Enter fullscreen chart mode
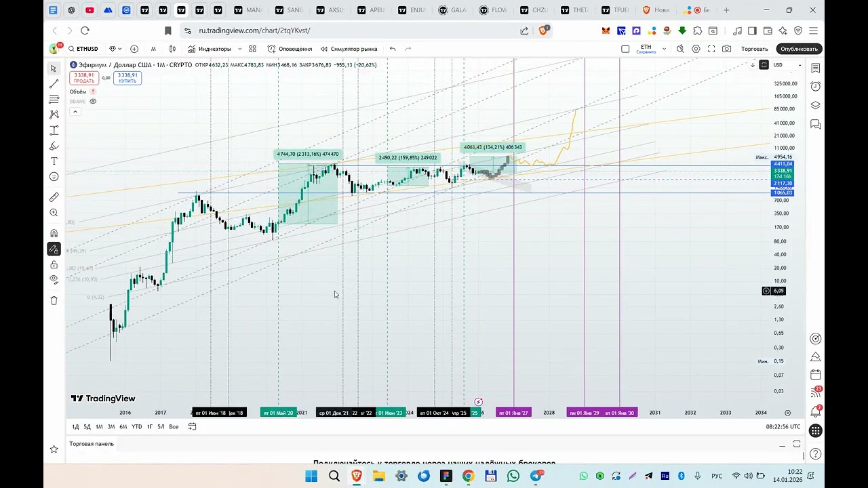This screenshot has width=868, height=488. (711, 49)
